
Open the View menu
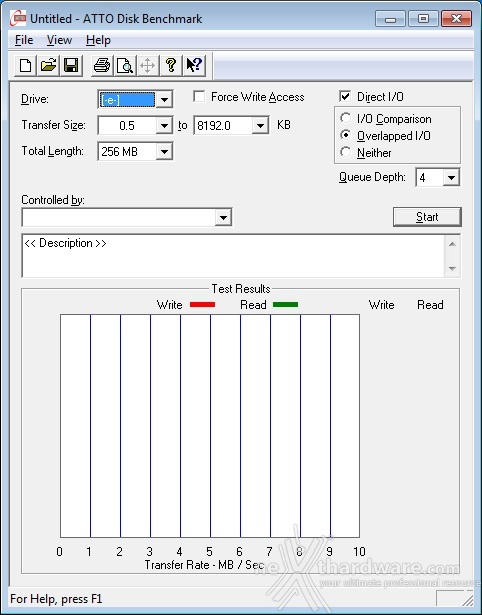tap(59, 40)
